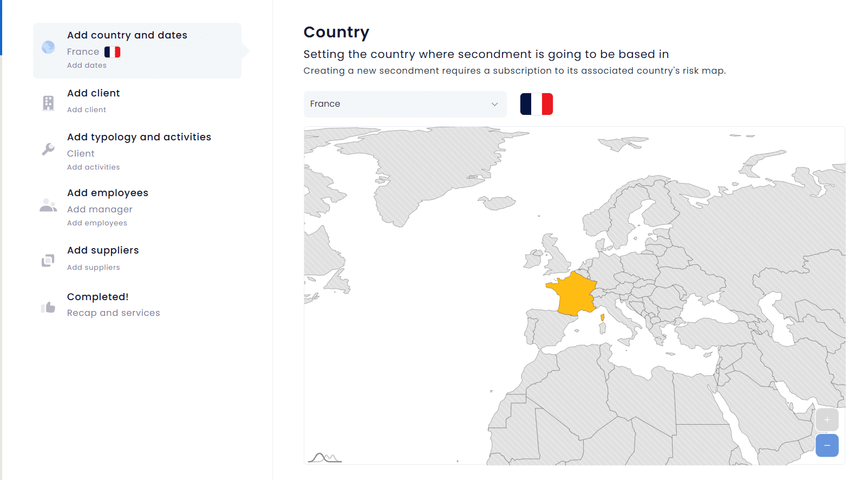Click the globe icon beside country step
The image size is (868, 480).
(x=48, y=48)
